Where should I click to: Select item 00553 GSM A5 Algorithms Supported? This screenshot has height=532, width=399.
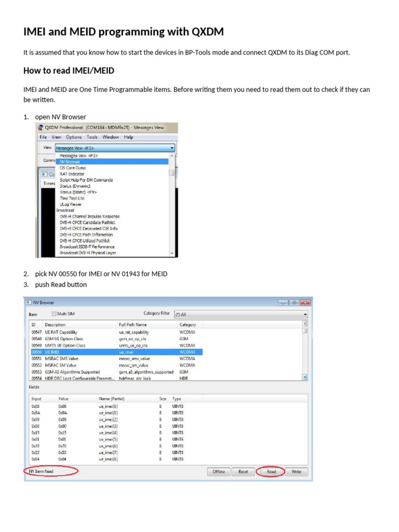pos(116,372)
